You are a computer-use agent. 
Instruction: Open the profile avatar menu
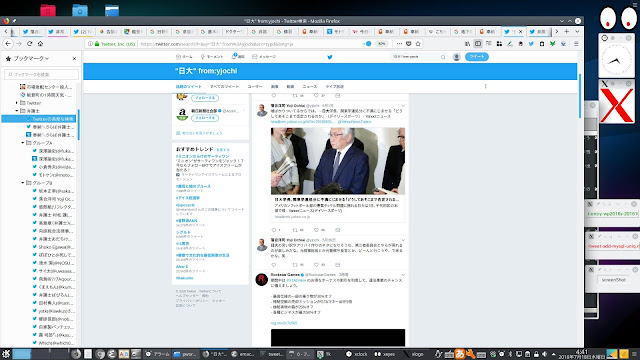click(457, 57)
